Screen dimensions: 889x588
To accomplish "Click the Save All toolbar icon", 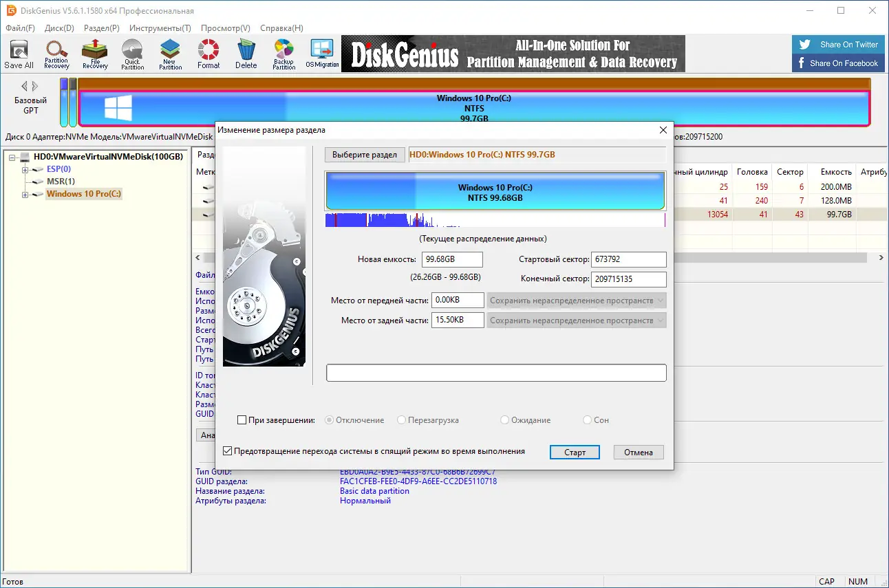I will pyautogui.click(x=19, y=54).
